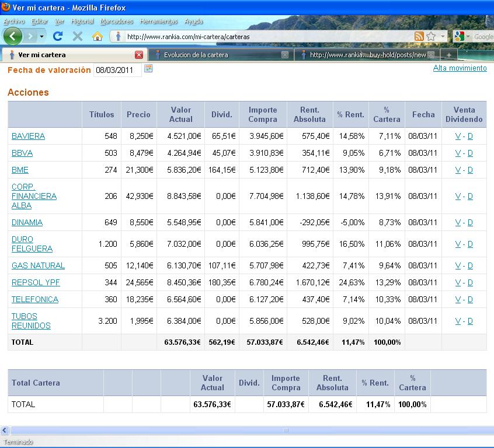Click the RSS feed icon in address bar

click(x=419, y=36)
